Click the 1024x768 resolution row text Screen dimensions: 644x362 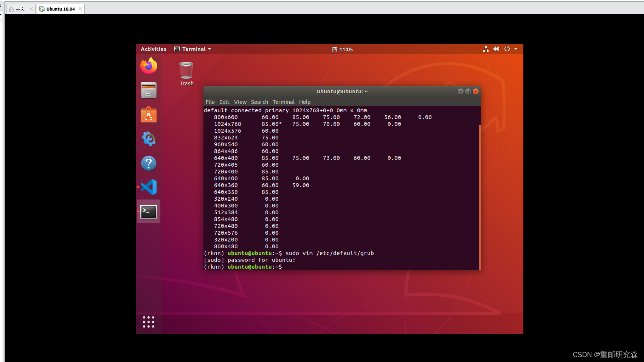tap(228, 124)
